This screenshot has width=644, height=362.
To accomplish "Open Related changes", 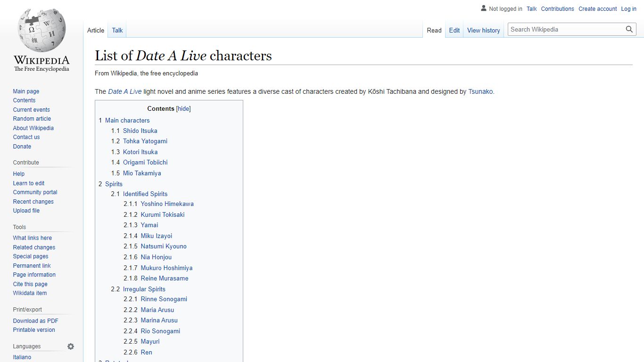I will (34, 247).
